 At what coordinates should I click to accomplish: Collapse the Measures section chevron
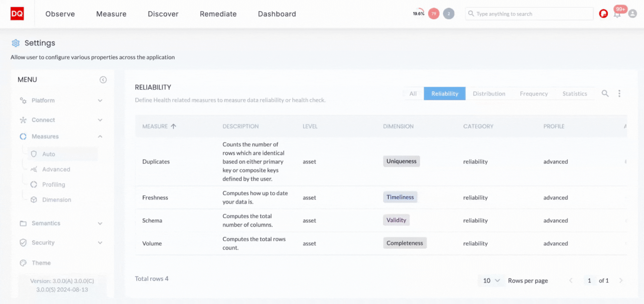(x=100, y=136)
